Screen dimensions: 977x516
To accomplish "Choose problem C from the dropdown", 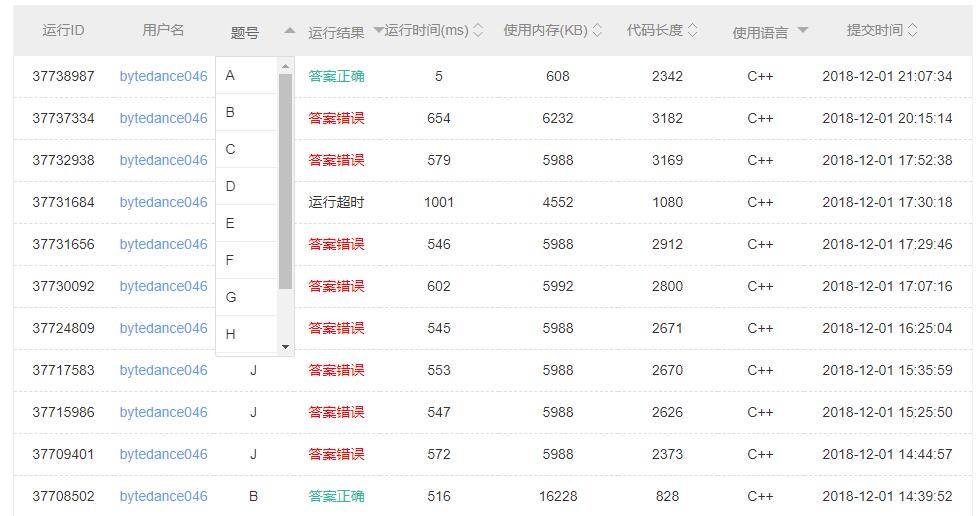I will coord(245,150).
